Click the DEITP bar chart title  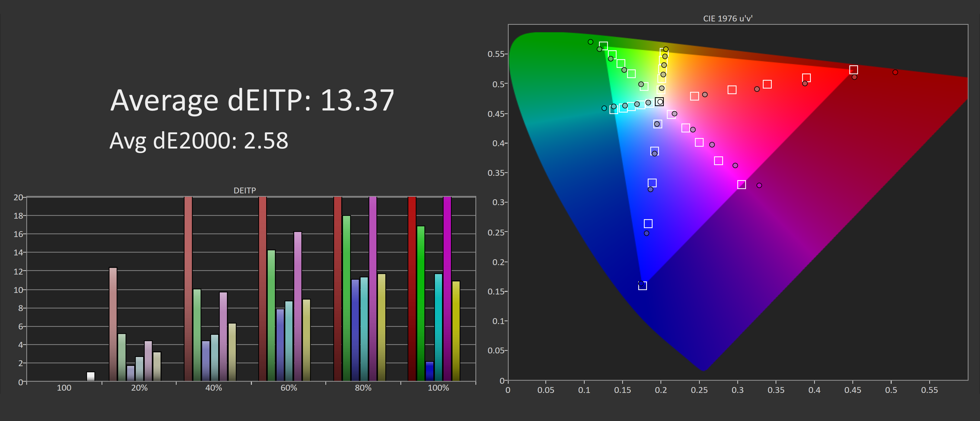click(x=245, y=191)
